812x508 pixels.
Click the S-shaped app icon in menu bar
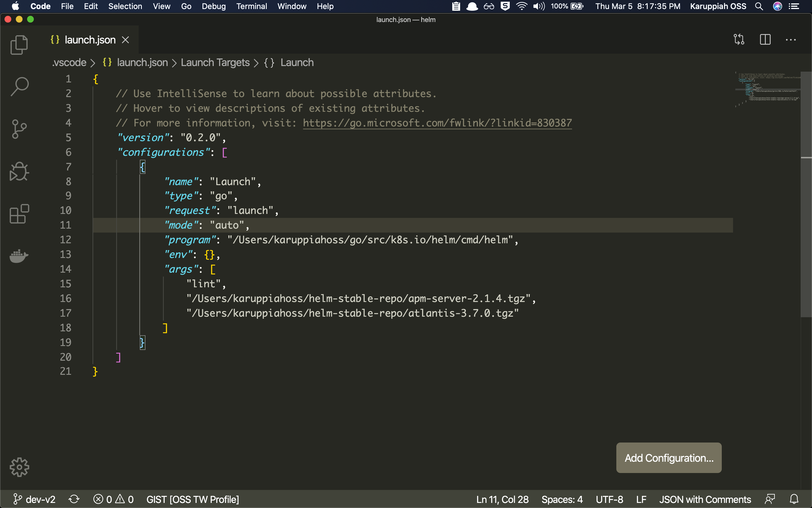point(505,6)
